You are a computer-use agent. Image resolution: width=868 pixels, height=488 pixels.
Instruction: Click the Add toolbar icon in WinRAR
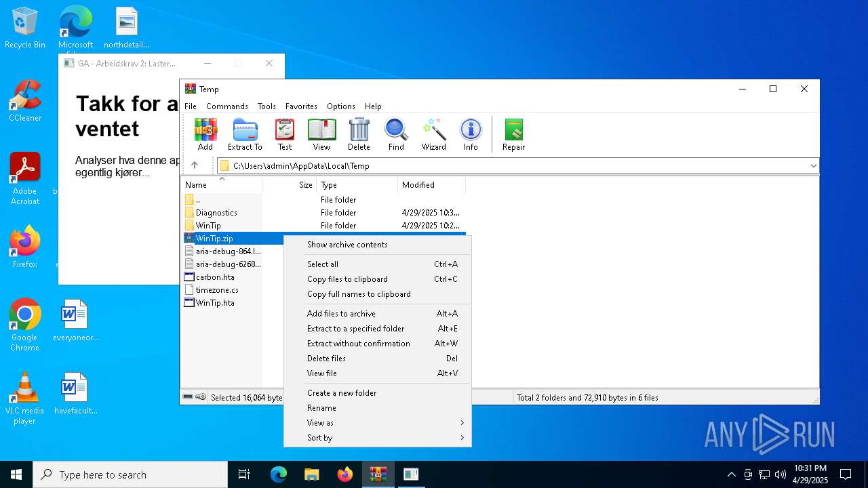click(205, 134)
